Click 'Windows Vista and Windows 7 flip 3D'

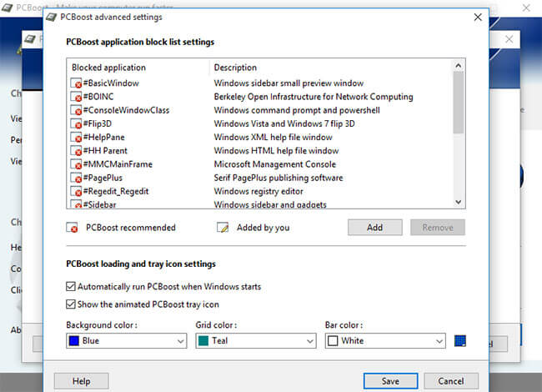pos(284,123)
